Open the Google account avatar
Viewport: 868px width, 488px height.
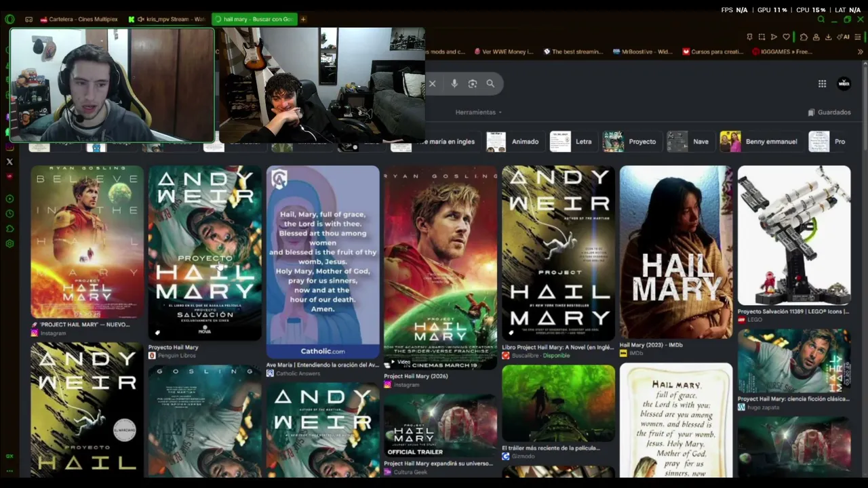(x=844, y=83)
